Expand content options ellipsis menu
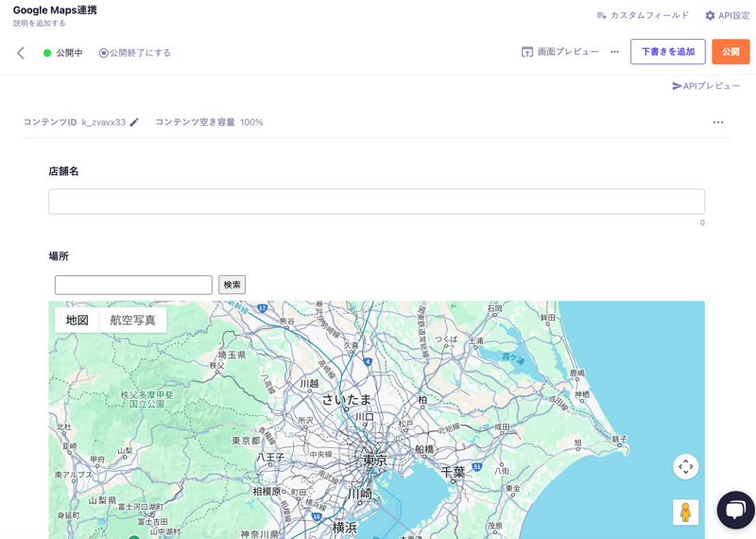756x539 pixels. click(x=717, y=122)
